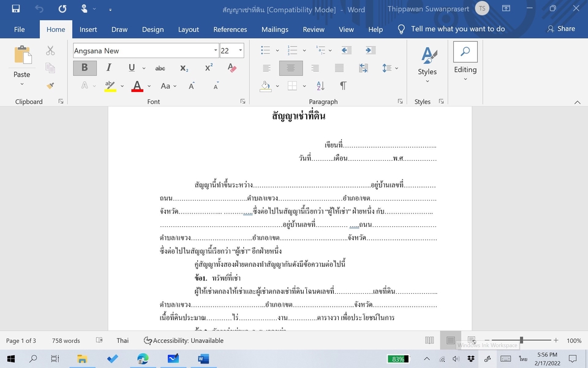This screenshot has height=368, width=588.
Task: Click the Share button
Action: (561, 29)
